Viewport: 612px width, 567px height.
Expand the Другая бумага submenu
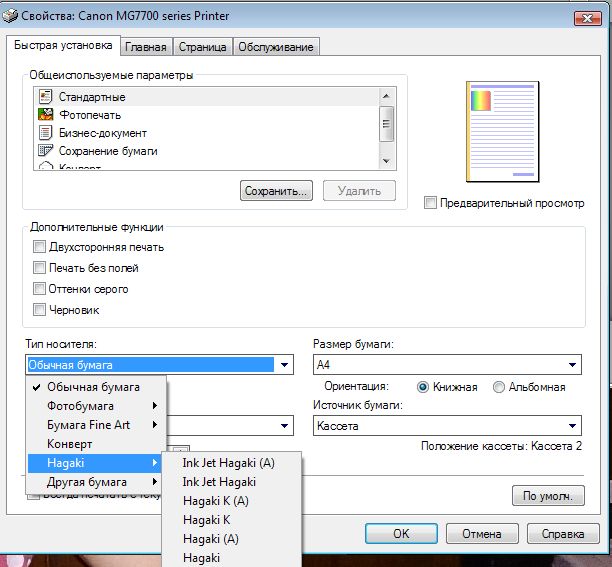tap(96, 482)
